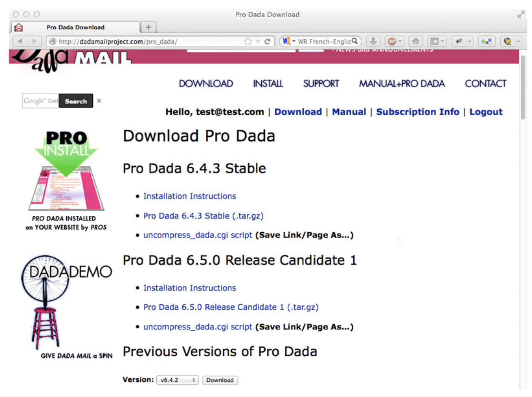Open the Manual account link
This screenshot has width=532, height=397.
349,112
